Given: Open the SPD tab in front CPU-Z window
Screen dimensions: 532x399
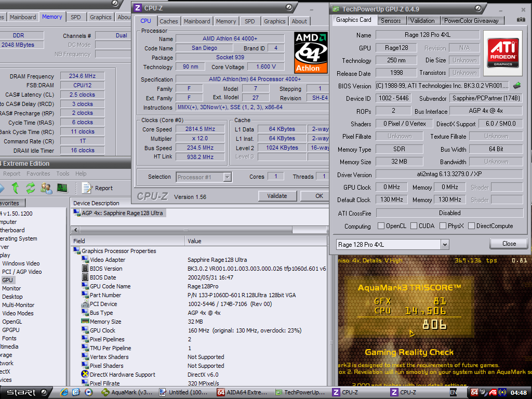Looking at the screenshot, I should tap(250, 21).
